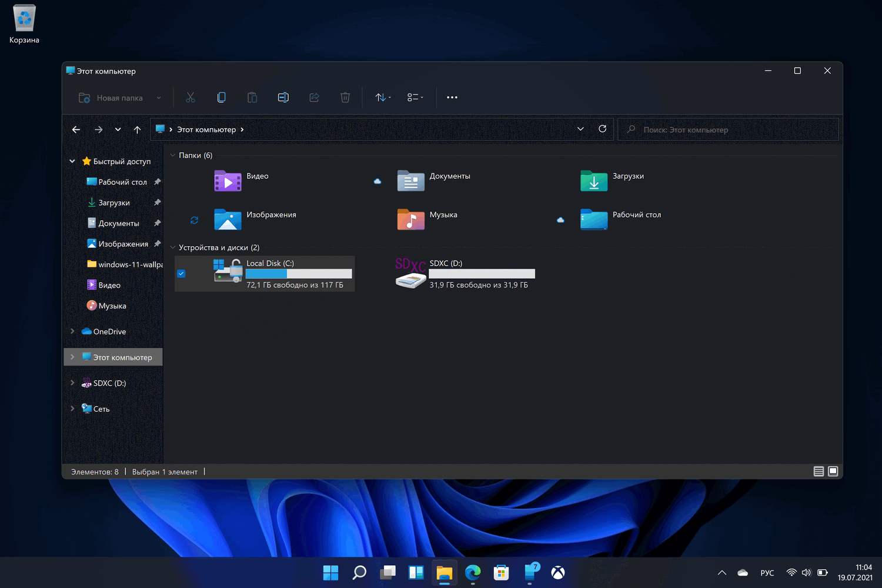
Task: Open Widgets on the taskbar
Action: coord(416,572)
